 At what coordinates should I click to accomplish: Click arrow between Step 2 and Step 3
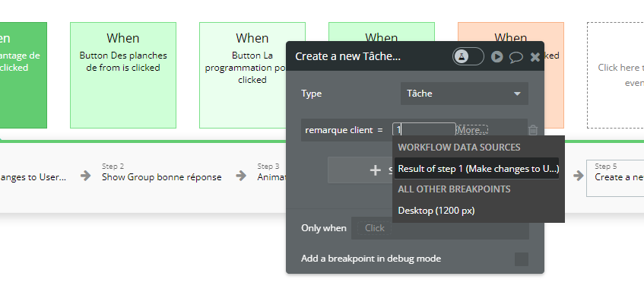coord(240,176)
